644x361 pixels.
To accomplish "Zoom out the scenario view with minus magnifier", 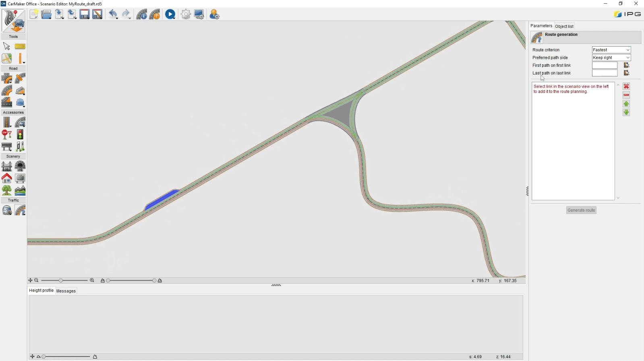I will click(x=37, y=281).
